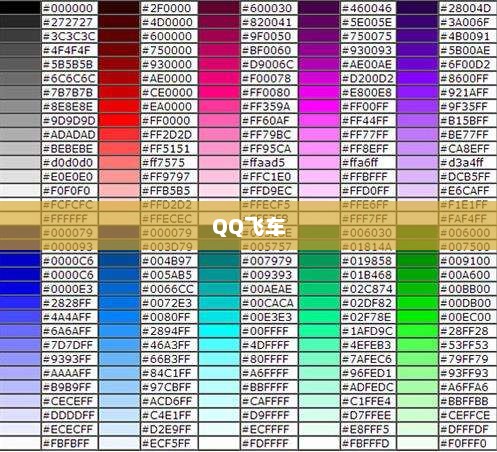The width and height of the screenshot is (497, 452).
Task: Pick the blue swatch beside #2828FF
Action: 20,303
